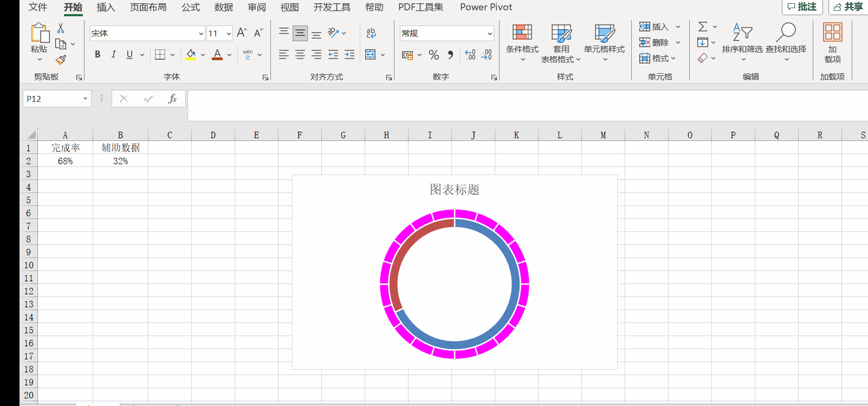Viewport: 868px width, 406px height.
Task: Switch to the 公式 tab
Action: tap(191, 7)
